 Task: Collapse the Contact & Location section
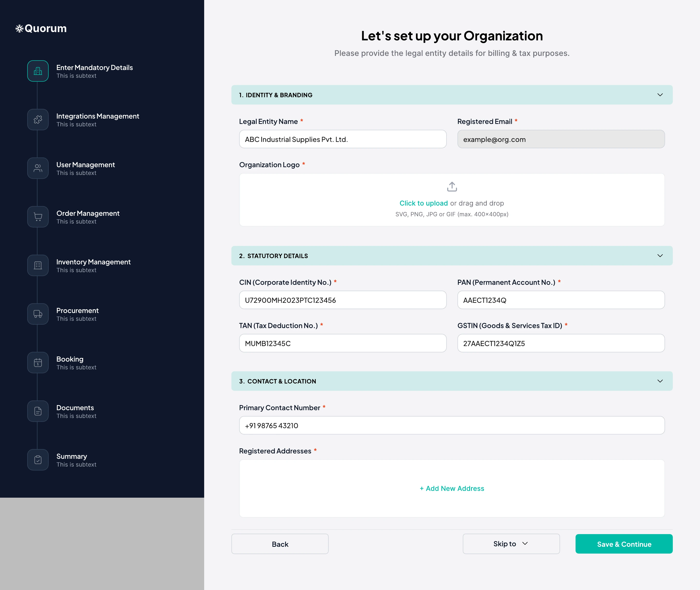(660, 381)
